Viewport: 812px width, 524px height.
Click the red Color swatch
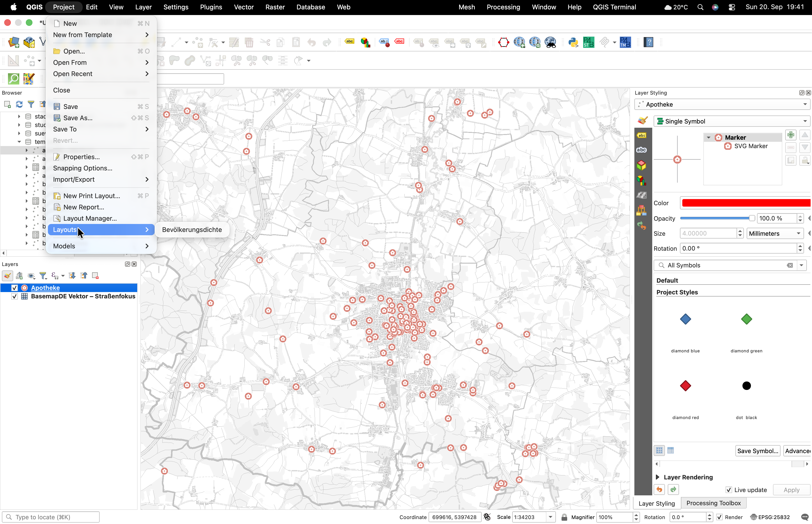pyautogui.click(x=746, y=203)
